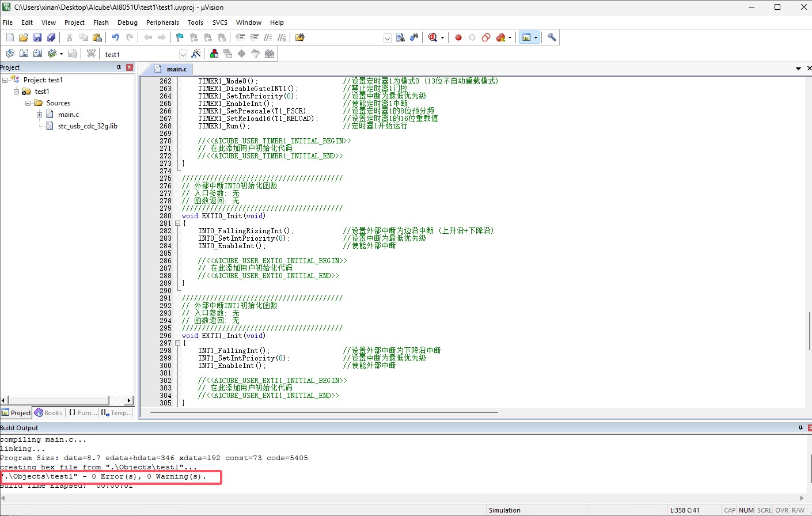Toggle the bookmark flag icon
The image size is (812, 516).
(x=180, y=37)
